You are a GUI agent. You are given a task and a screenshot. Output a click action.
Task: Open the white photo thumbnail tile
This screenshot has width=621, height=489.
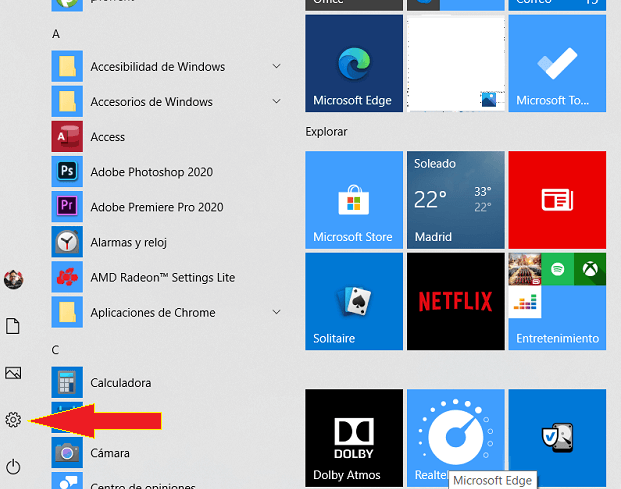[456, 63]
